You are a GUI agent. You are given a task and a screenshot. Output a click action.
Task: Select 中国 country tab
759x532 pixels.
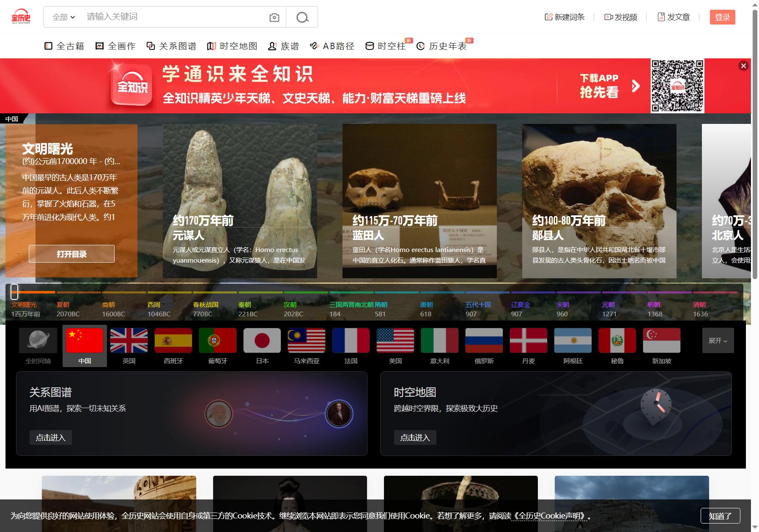coord(85,346)
